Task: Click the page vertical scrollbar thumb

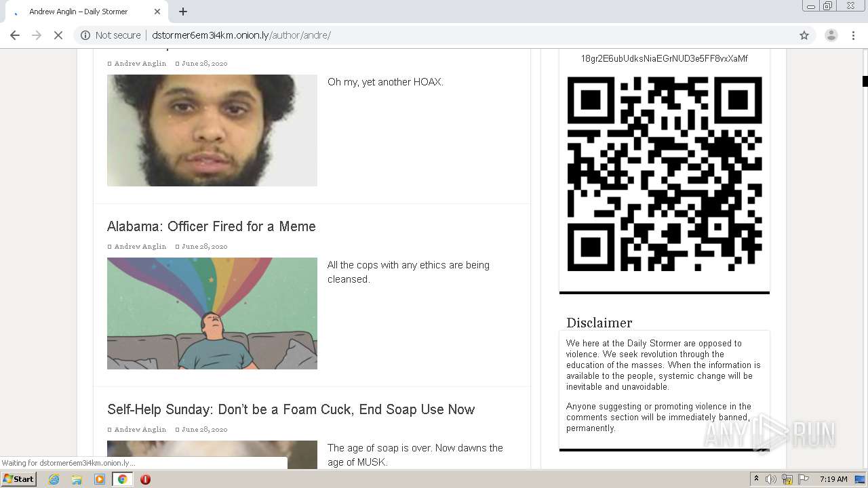Action: click(x=865, y=81)
